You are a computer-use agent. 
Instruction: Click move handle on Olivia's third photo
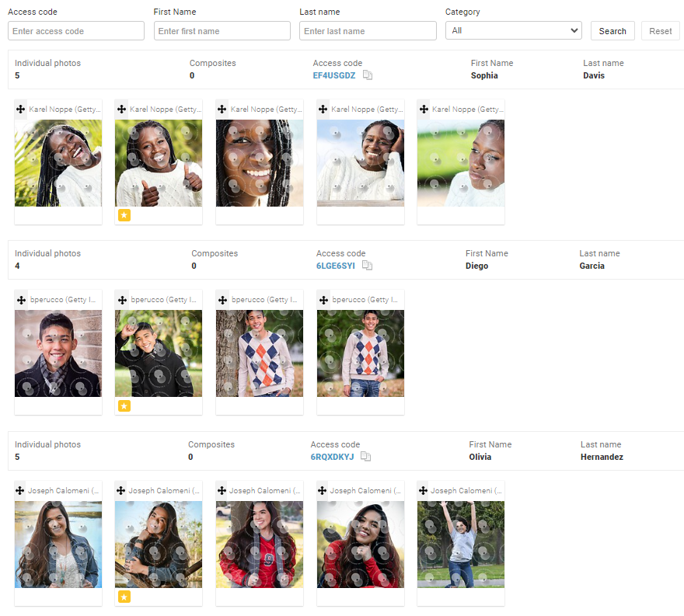point(222,490)
